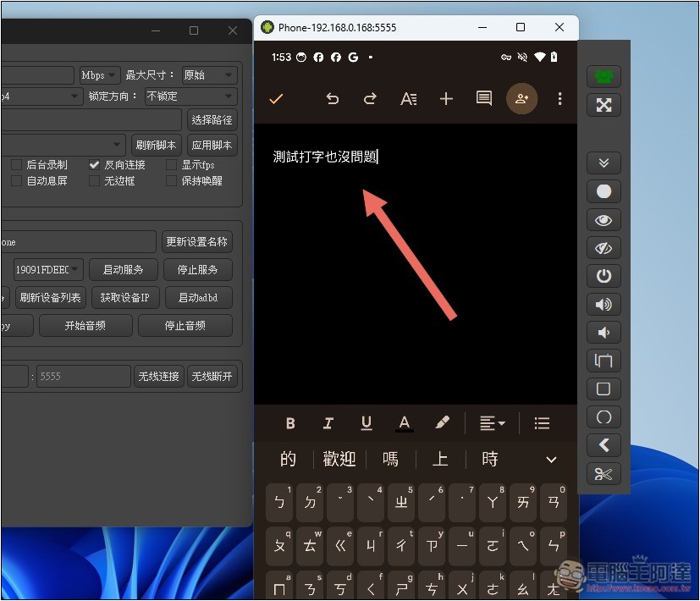Enable the 后台录制 checkbox
700x601 pixels.
(17, 165)
